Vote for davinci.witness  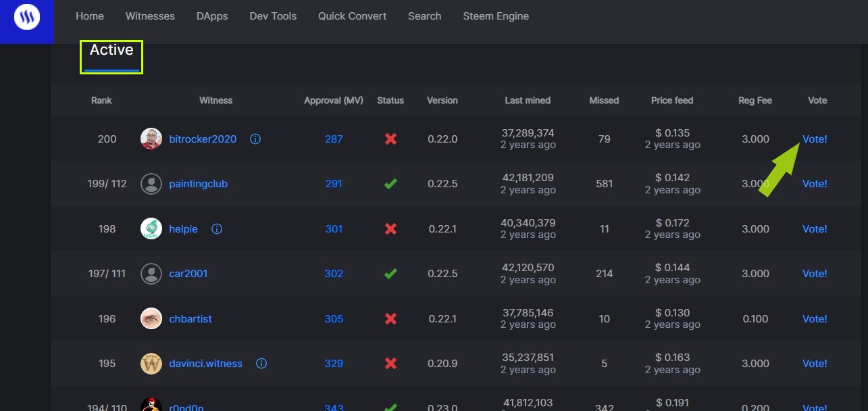(x=815, y=364)
